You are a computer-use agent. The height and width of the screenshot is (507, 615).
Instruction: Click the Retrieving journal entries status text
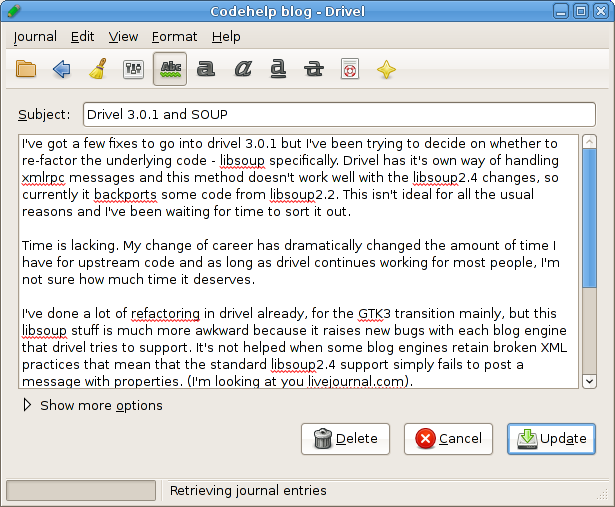pyautogui.click(x=248, y=491)
